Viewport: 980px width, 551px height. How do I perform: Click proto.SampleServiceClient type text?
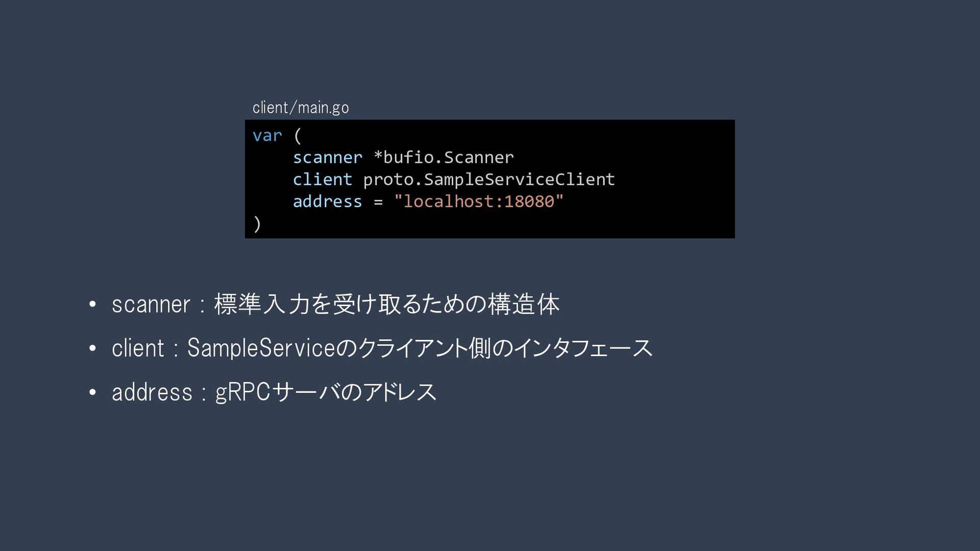click(489, 180)
